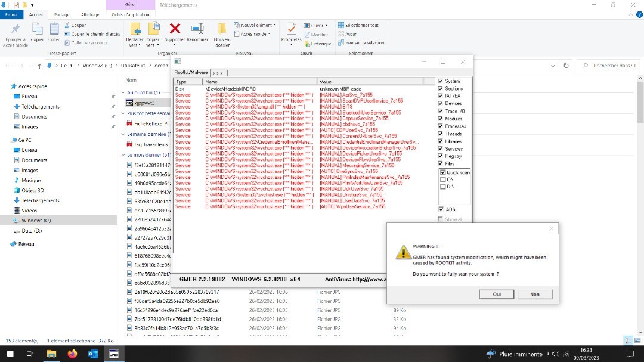Open the Ouvrir dropdown in ribbon

point(315,26)
